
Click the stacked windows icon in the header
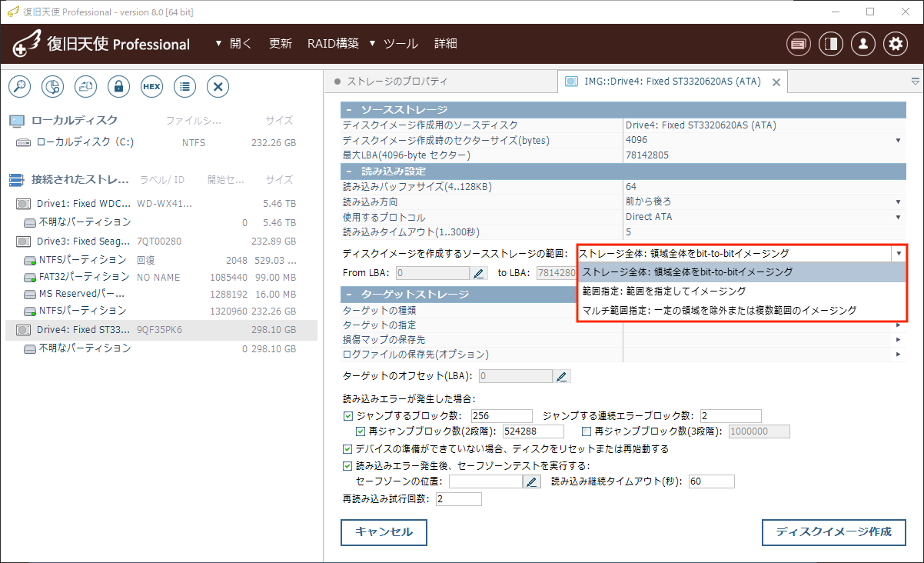tap(799, 44)
